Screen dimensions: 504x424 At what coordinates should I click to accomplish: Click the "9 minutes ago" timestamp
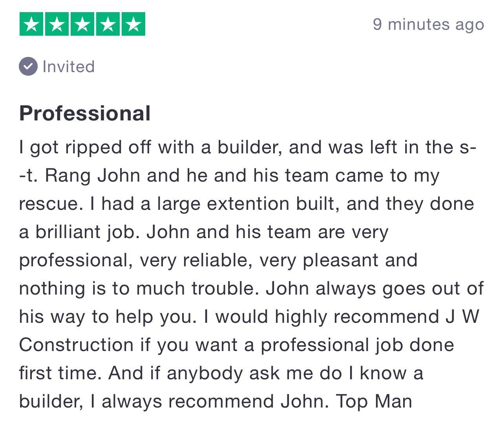(428, 24)
